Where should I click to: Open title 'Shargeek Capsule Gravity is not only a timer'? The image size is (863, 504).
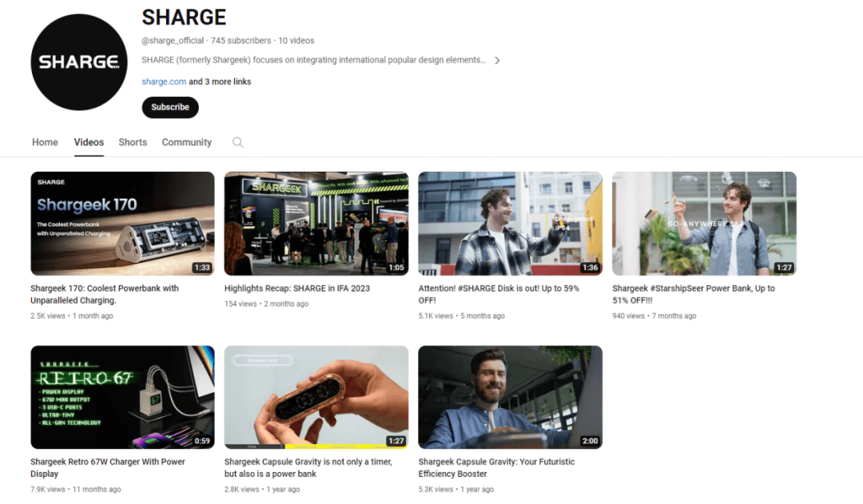(x=308, y=468)
